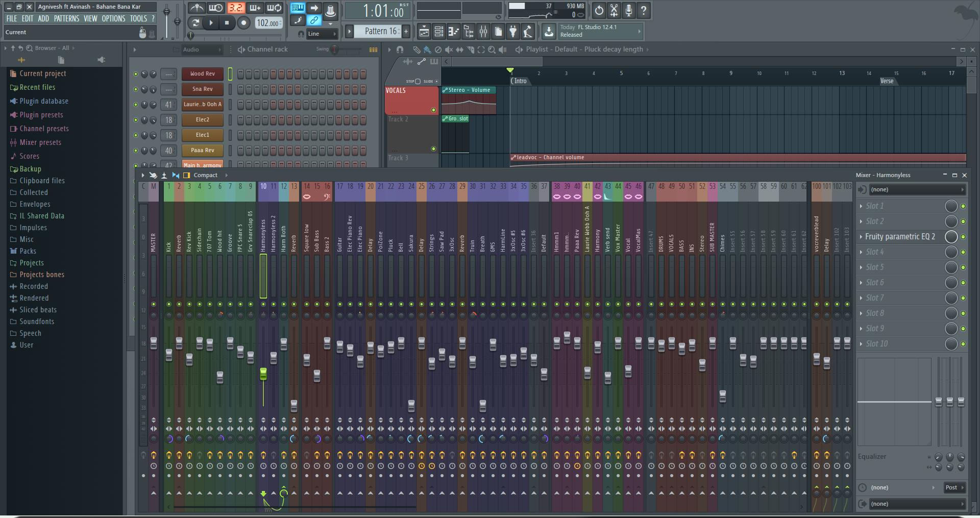Image resolution: width=980 pixels, height=518 pixels.
Task: Toggle the snap magnet in the playlist toolbar
Action: coord(401,50)
